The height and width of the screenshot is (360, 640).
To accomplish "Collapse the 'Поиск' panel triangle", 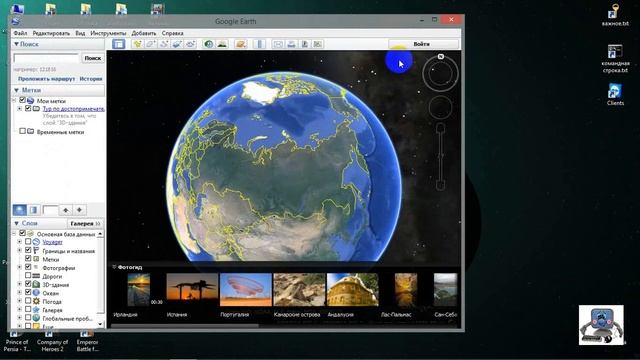I will [16, 44].
